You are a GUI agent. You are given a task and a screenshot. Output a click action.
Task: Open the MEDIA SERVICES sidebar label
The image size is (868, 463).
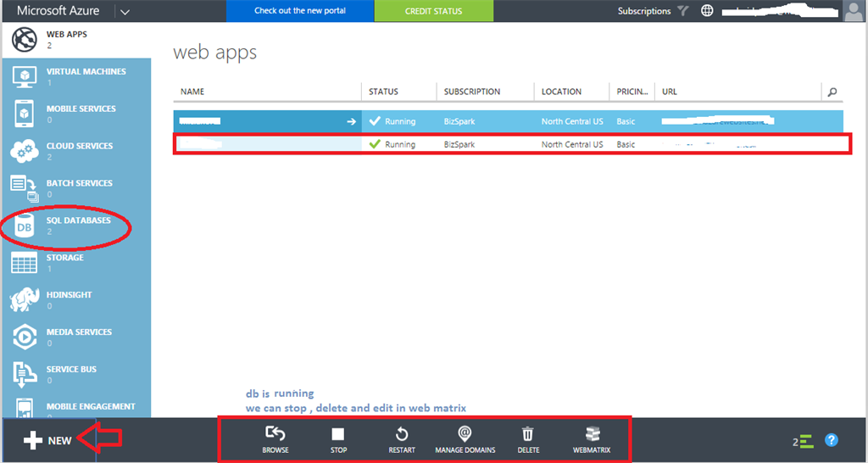click(x=79, y=332)
